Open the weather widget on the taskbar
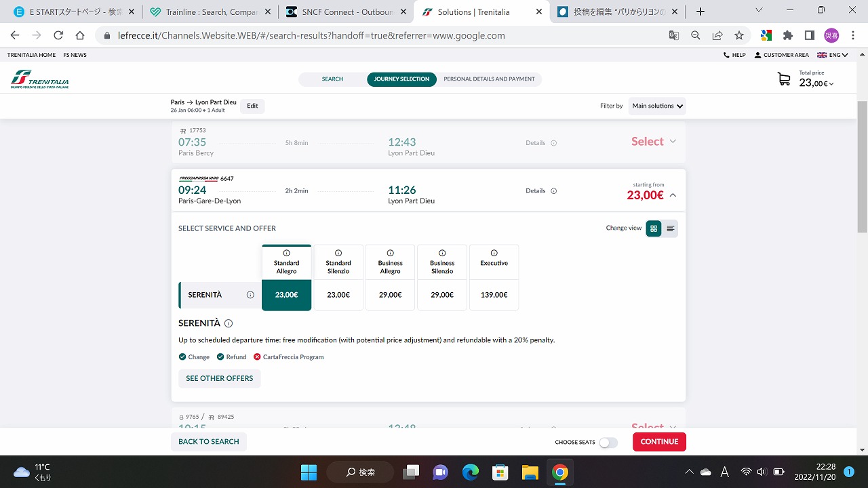 (x=33, y=472)
